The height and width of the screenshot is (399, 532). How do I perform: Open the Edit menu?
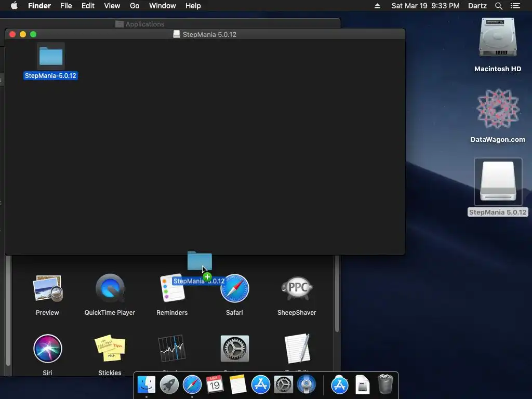click(88, 6)
